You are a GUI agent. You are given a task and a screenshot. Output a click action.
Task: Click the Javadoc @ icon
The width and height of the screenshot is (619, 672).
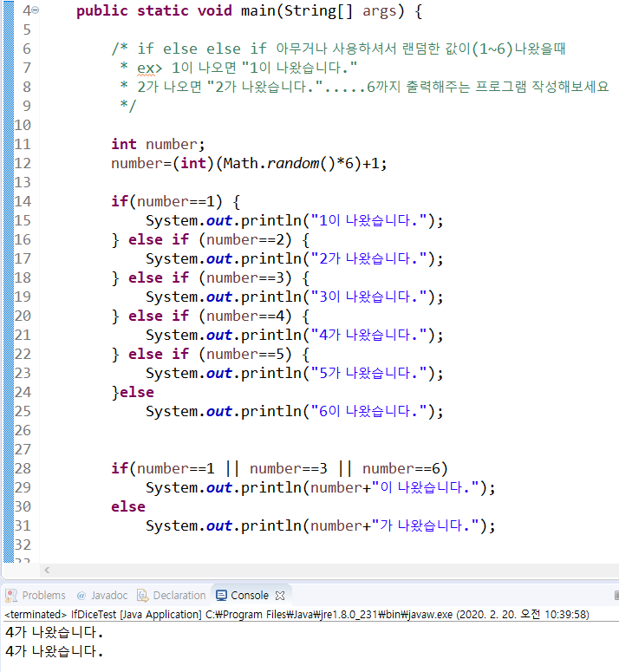coord(81,596)
